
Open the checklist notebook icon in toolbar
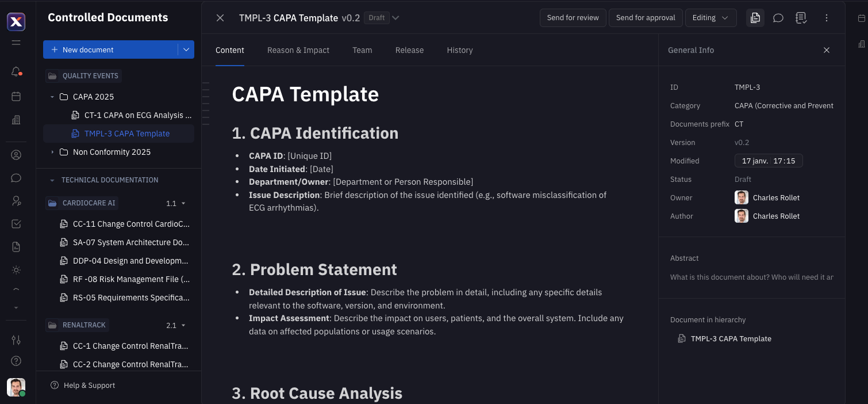pyautogui.click(x=801, y=18)
